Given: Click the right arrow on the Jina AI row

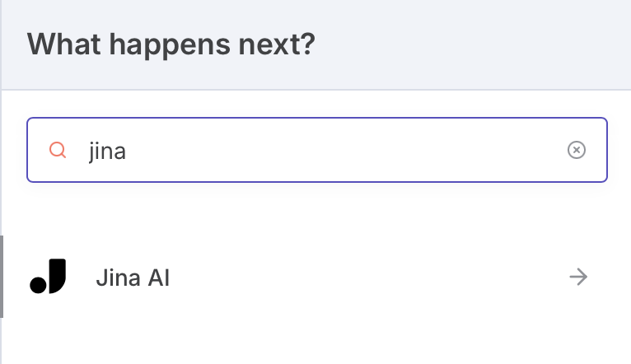Looking at the screenshot, I should [x=578, y=278].
